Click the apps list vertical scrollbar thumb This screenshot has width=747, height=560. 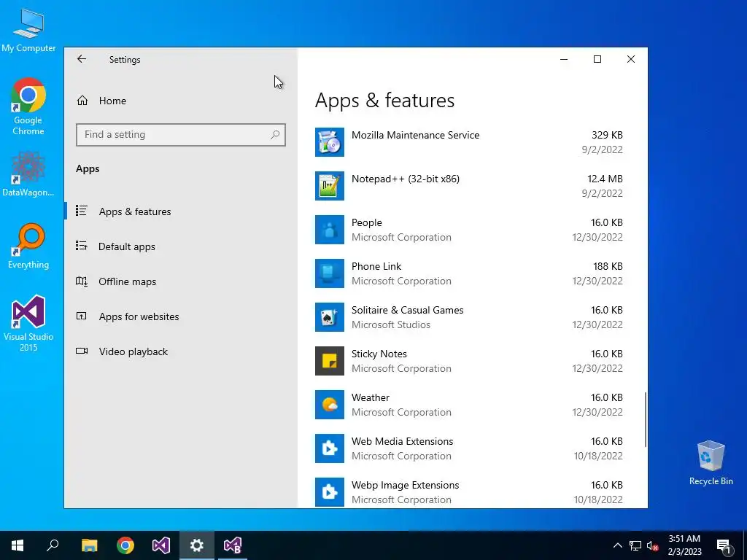(x=646, y=419)
